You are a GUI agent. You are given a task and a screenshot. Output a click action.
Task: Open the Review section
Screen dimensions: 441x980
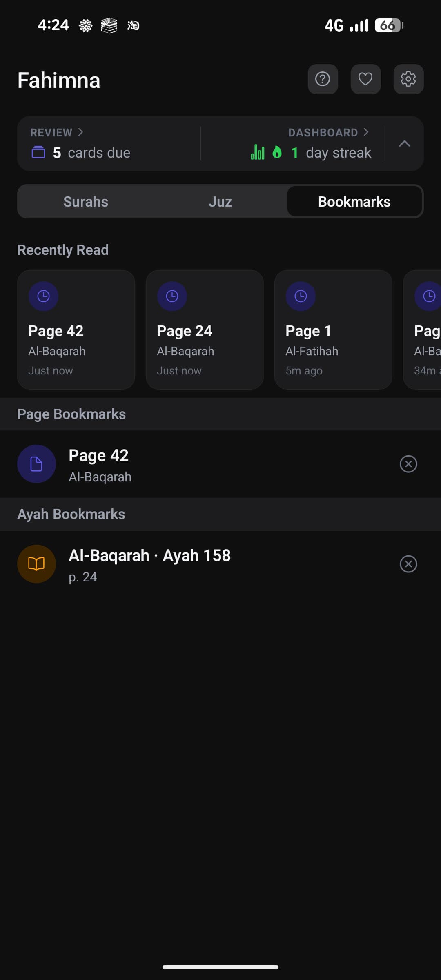click(x=57, y=132)
